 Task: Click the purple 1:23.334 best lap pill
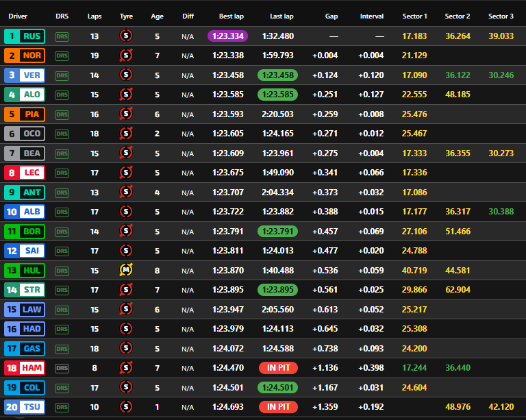click(x=227, y=36)
